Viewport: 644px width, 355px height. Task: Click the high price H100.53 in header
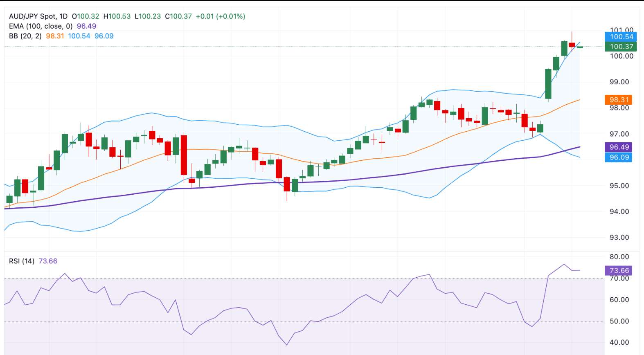tap(117, 16)
